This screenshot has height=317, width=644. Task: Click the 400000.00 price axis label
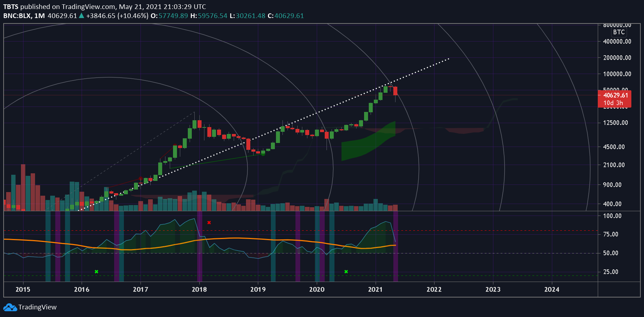click(x=617, y=42)
